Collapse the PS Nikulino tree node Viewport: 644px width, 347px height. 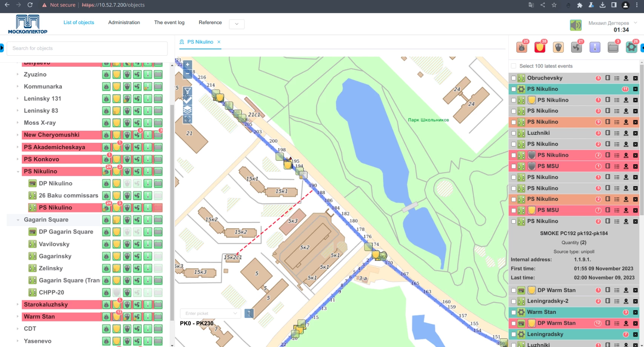coord(18,171)
